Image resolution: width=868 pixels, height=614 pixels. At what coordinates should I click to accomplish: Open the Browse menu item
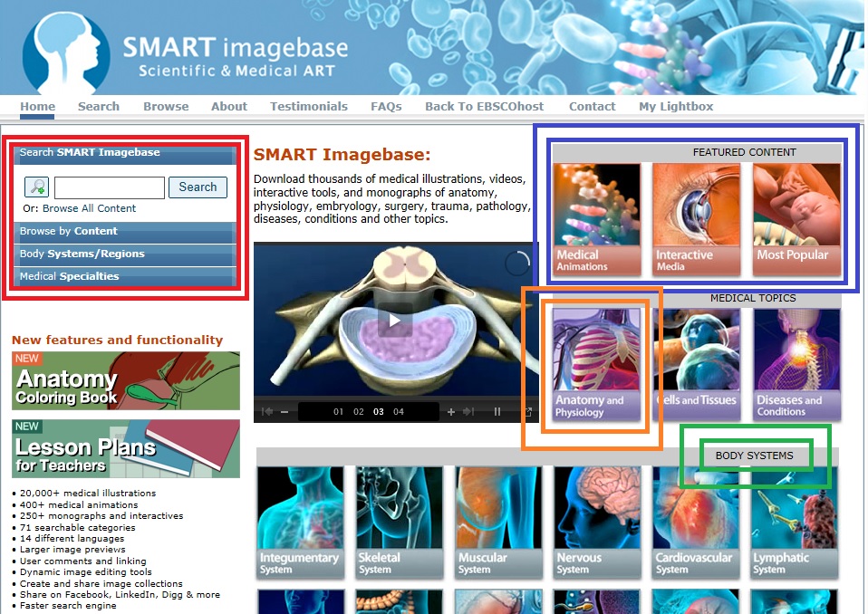pos(166,106)
